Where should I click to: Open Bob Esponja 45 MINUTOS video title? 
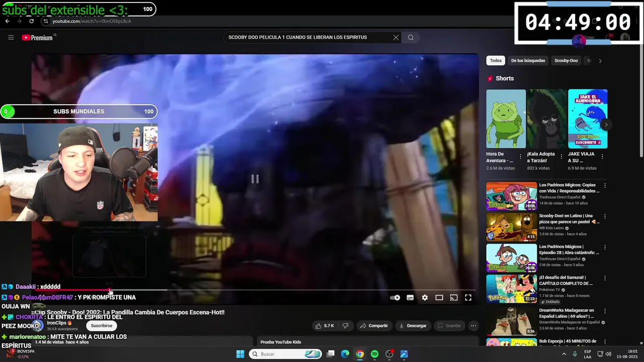click(x=568, y=341)
